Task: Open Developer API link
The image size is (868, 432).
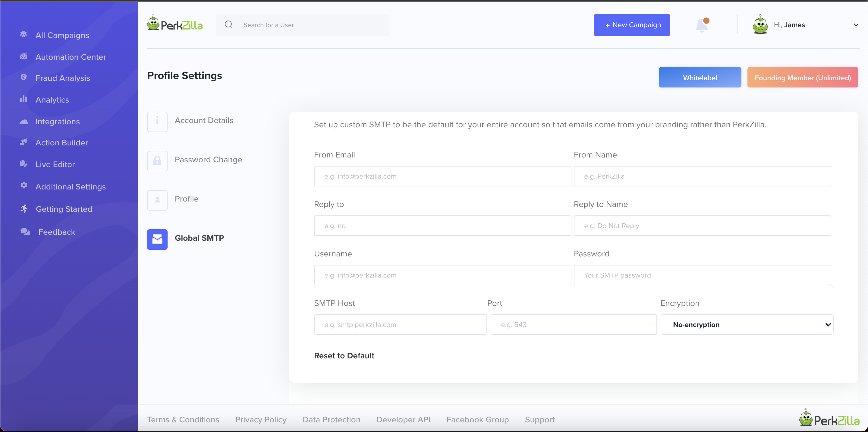Action: click(403, 420)
